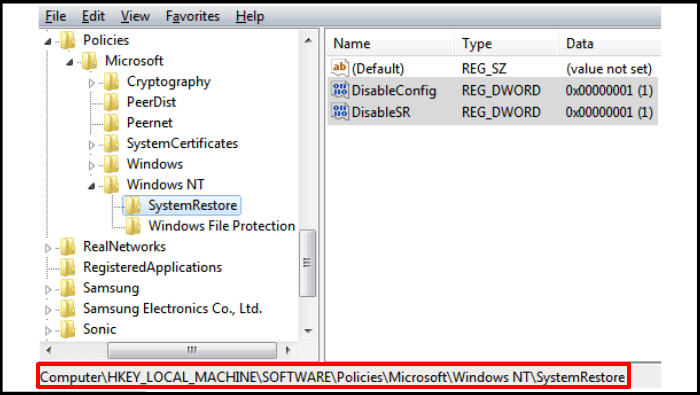Select the SystemRestore folder icon
This screenshot has height=395, width=700.
[133, 205]
